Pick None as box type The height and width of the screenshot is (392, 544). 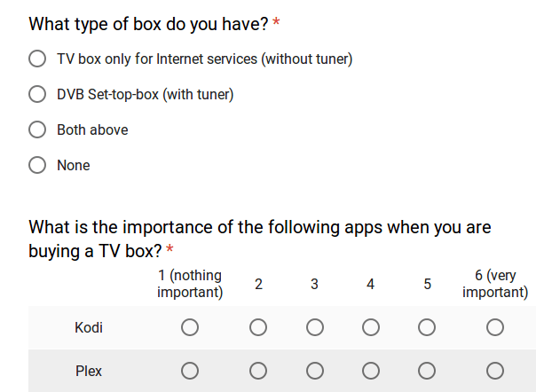(37, 165)
